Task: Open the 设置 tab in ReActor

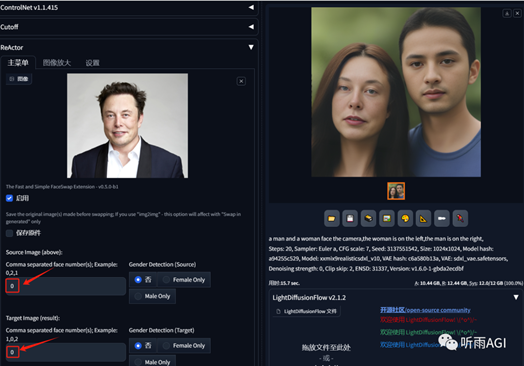Action: [92, 63]
